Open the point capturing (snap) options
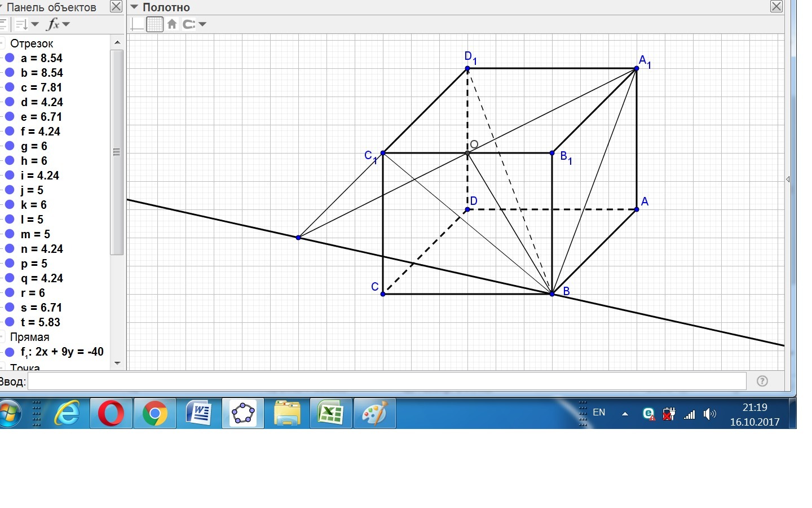This screenshot has width=812, height=508. coord(195,24)
